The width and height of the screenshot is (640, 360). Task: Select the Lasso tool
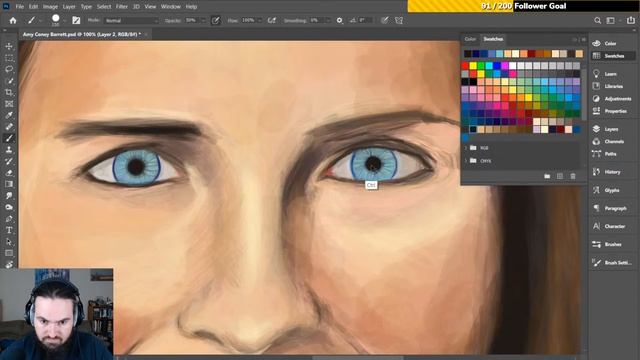9,69
